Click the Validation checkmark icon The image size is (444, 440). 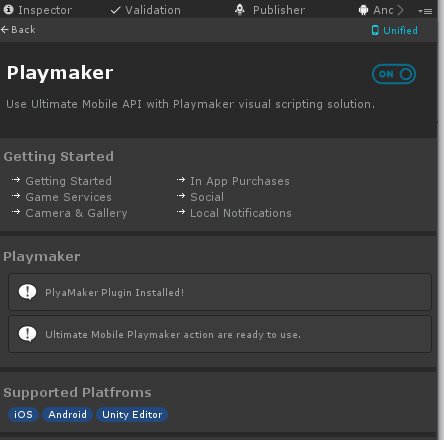115,10
